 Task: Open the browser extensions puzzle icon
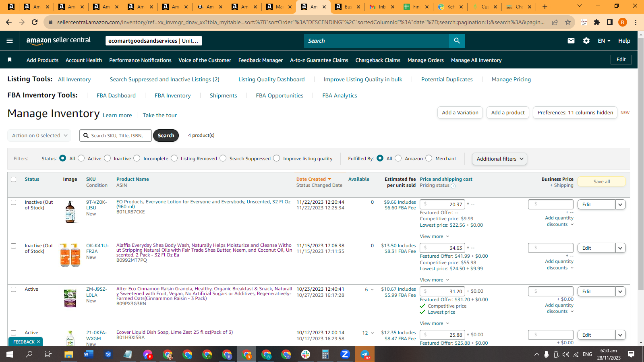(597, 22)
